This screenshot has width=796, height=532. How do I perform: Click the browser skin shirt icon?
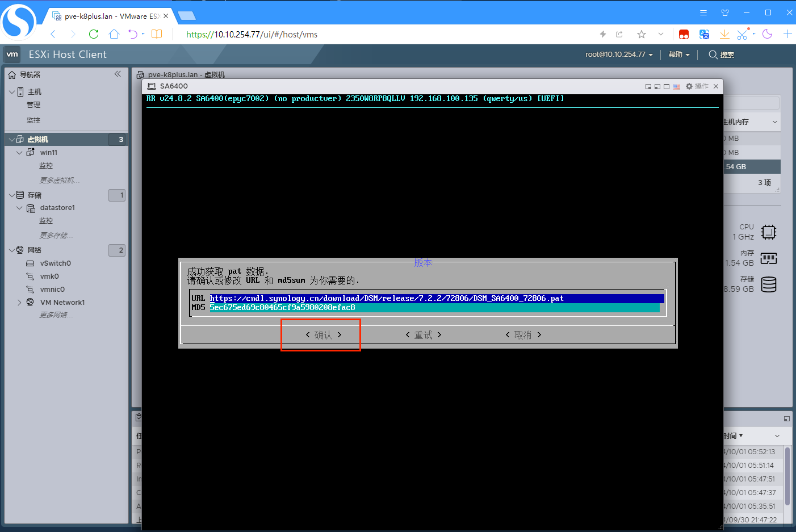[725, 12]
